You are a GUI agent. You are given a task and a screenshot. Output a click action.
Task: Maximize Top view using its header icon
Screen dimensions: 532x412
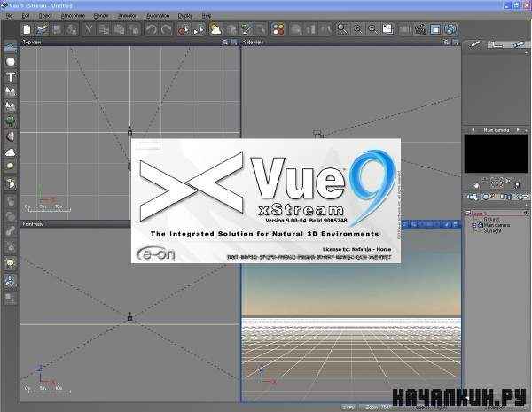coord(234,43)
